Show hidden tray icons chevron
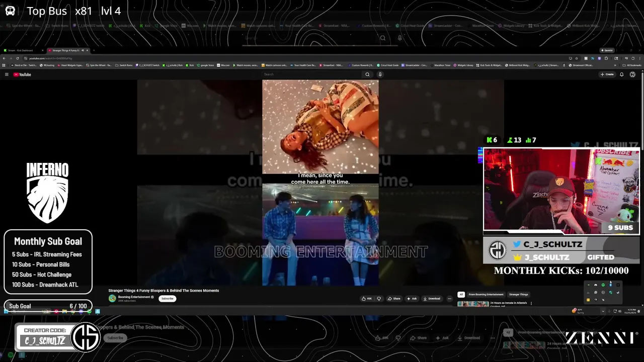Image resolution: width=644 pixels, height=362 pixels. [603, 311]
